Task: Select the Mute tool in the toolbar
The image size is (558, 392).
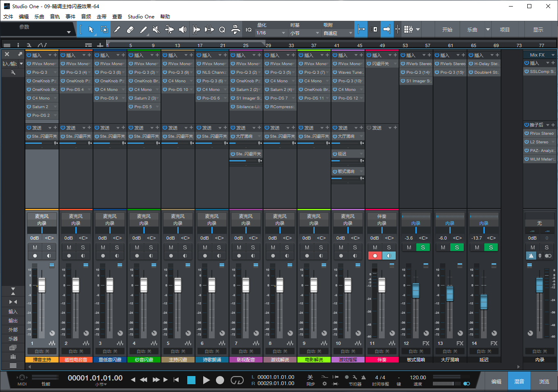Action: click(x=156, y=29)
